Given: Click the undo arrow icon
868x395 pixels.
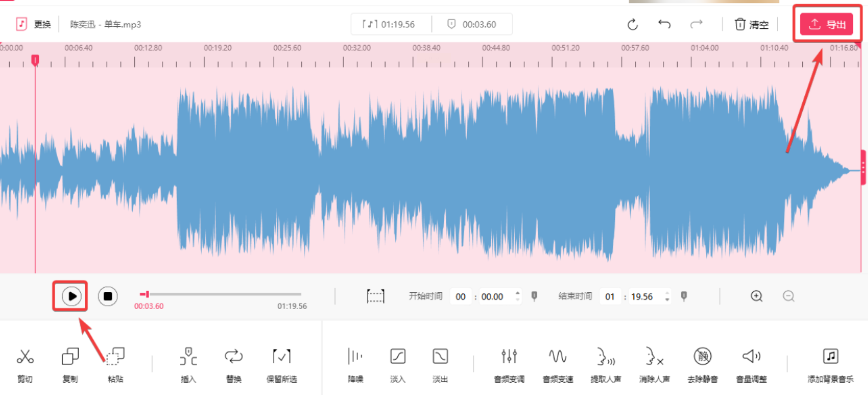Looking at the screenshot, I should (x=664, y=24).
